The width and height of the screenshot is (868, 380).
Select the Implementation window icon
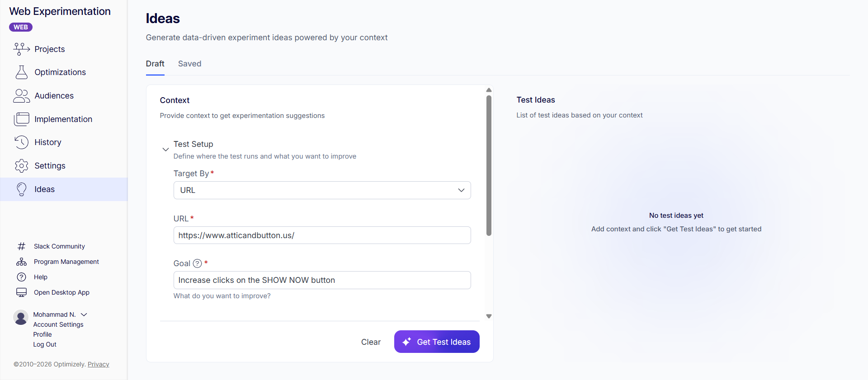[21, 119]
